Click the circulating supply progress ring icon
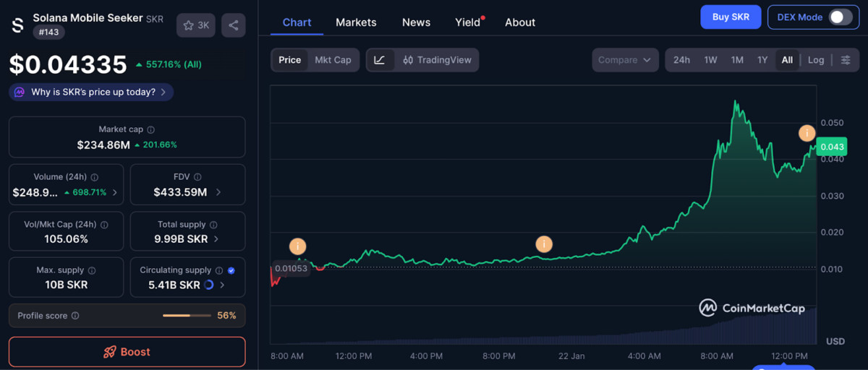Viewport: 868px width, 370px height. 209,285
